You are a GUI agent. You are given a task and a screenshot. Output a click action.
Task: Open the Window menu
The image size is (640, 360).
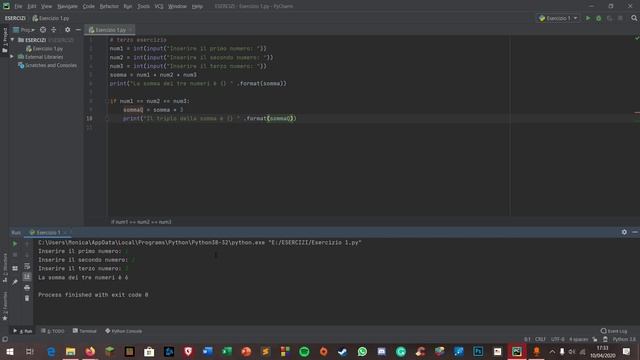(177, 6)
